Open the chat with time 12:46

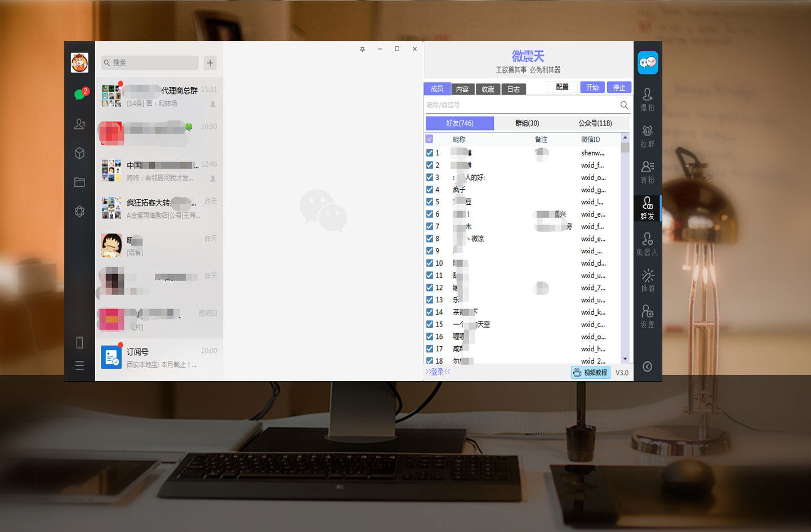[159, 171]
